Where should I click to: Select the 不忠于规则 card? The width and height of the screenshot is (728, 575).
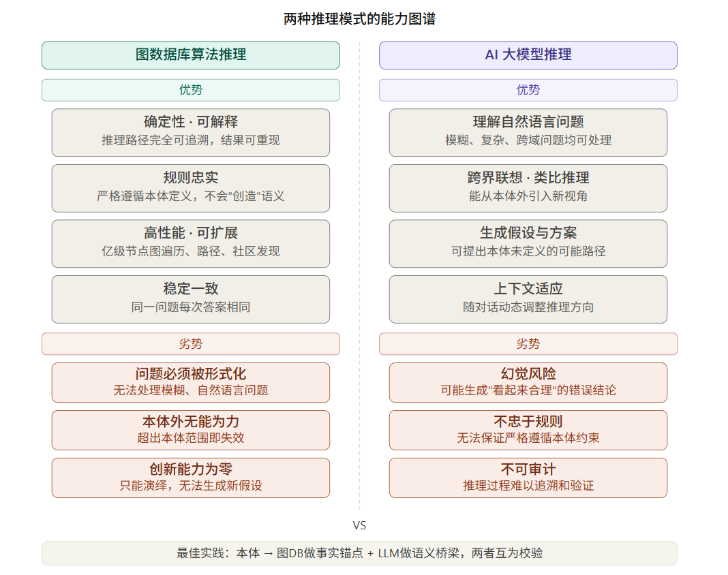click(528, 430)
